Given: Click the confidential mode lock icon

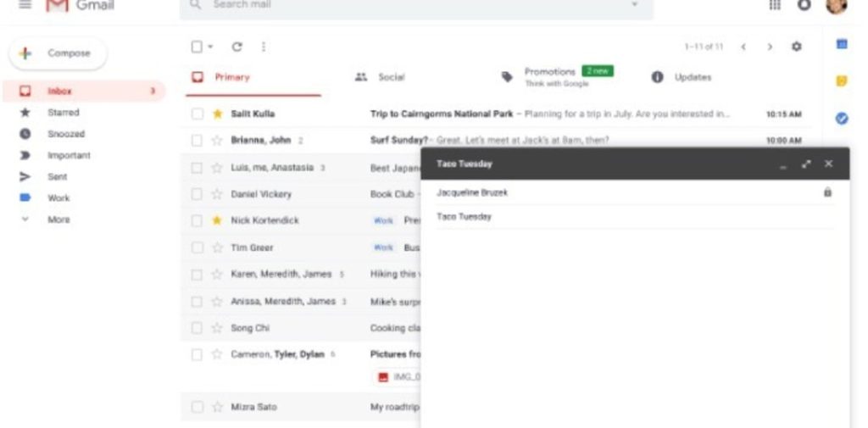Looking at the screenshot, I should click(827, 192).
